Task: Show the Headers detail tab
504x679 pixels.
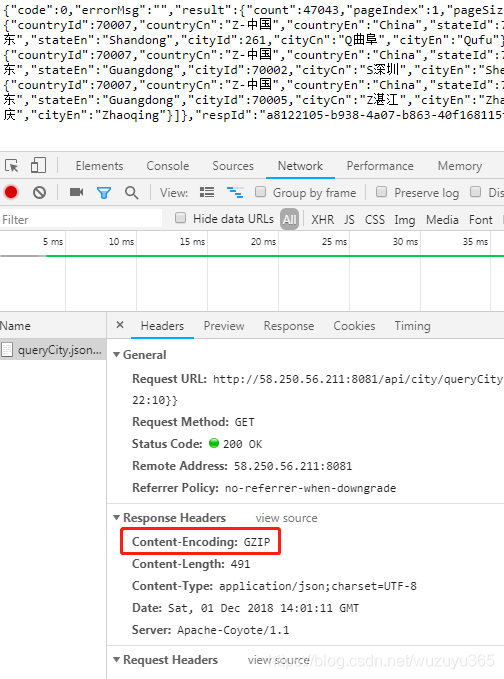Action: 162,326
